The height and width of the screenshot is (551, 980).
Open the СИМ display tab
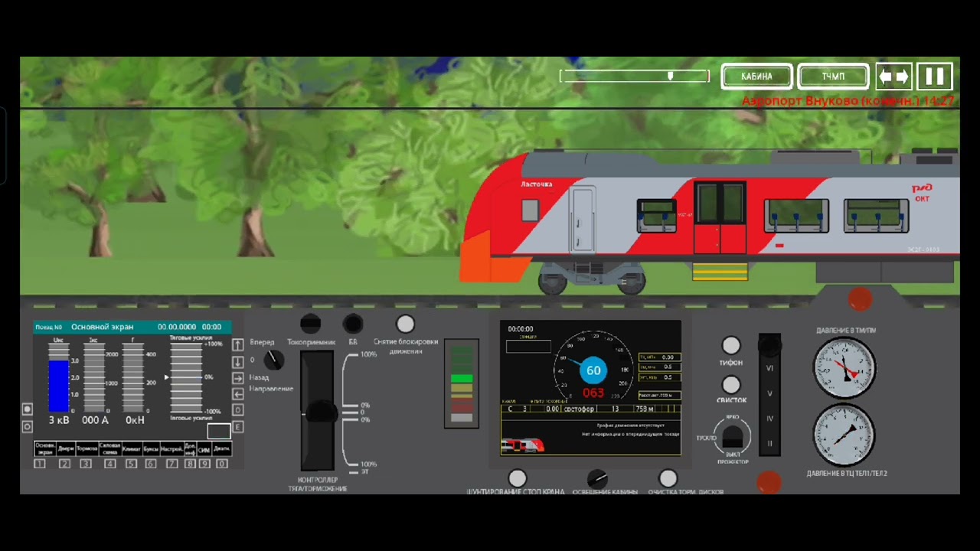[204, 450]
